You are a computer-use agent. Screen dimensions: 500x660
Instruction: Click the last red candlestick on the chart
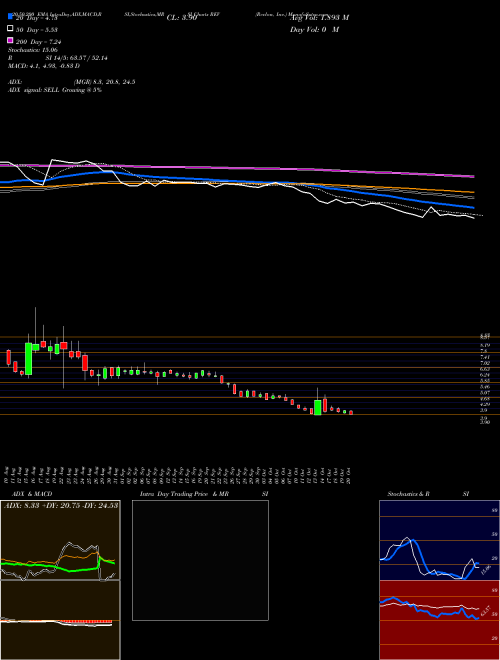(x=351, y=412)
